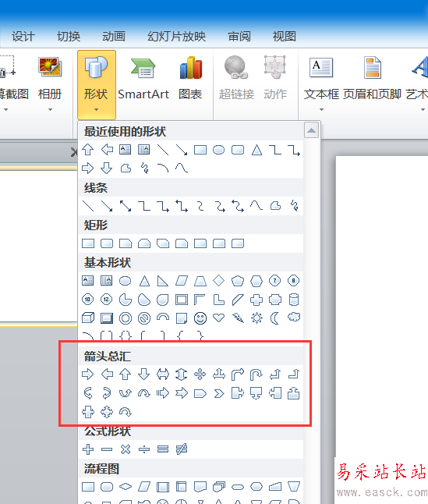
Task: Insert a 图表 chart
Action: pos(190,79)
